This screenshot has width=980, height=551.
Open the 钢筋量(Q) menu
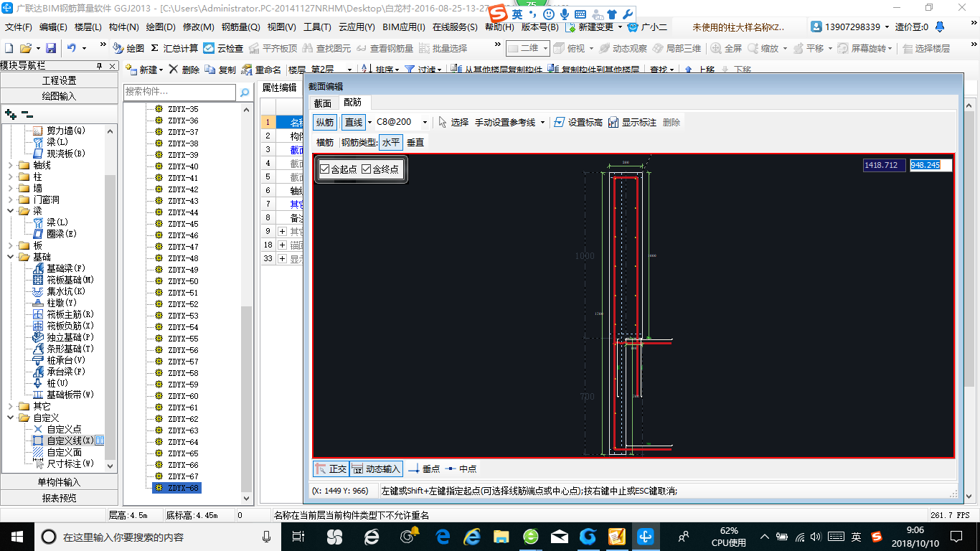click(240, 27)
